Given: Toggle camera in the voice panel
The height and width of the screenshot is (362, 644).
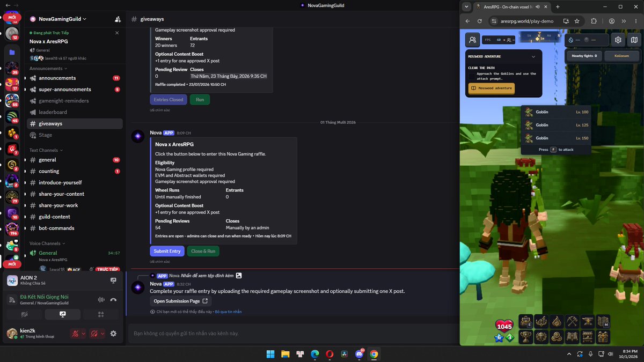Looking at the screenshot, I should [24, 315].
